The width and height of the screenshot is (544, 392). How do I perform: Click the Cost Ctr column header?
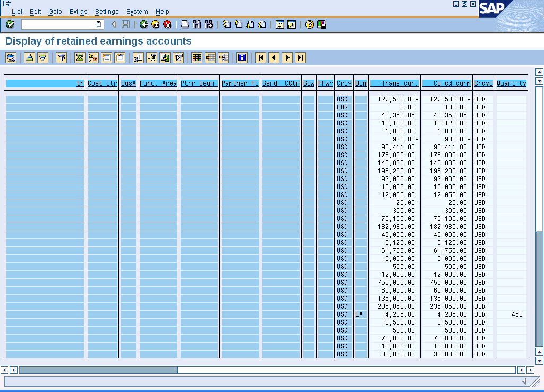coord(103,83)
